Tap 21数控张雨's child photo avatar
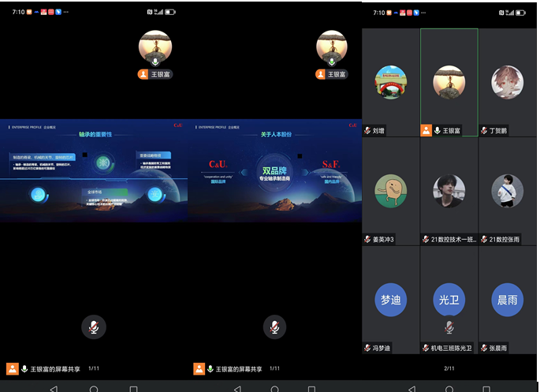 tap(507, 191)
